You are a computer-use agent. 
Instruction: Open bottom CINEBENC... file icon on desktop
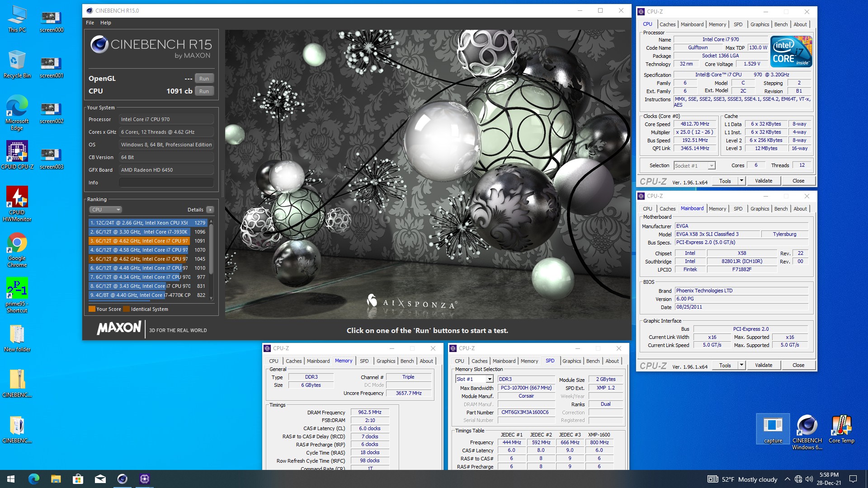tap(17, 430)
